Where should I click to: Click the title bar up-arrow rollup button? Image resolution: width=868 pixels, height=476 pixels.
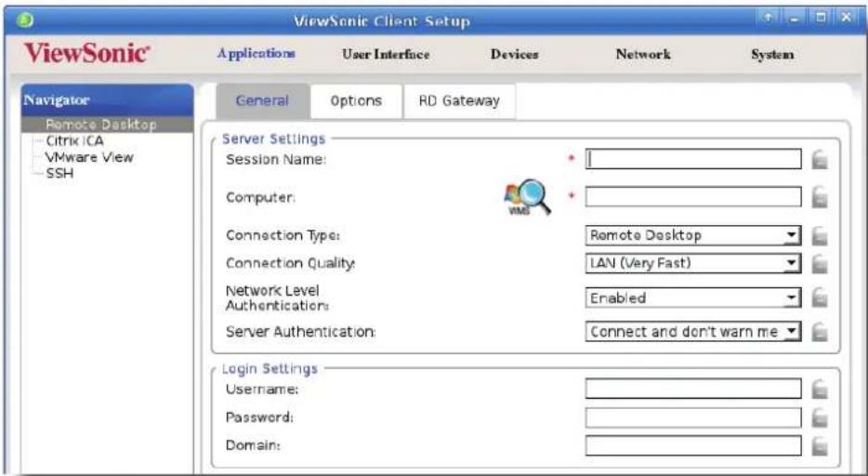click(768, 18)
